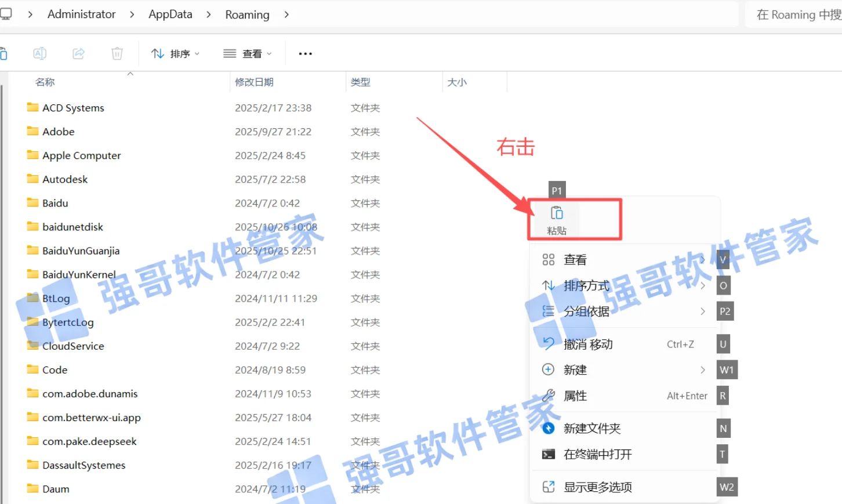The image size is (842, 504).
Task: Select the com.betterwx-ui.app folder name
Action: click(92, 418)
